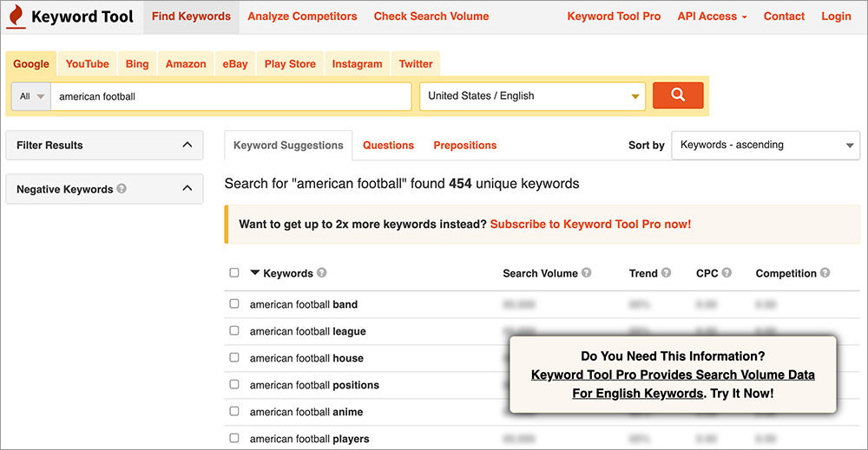Screen dimensions: 868x450
Task: Click Keyword Tool Pro Provides Search Volume Data link
Action: point(673,383)
